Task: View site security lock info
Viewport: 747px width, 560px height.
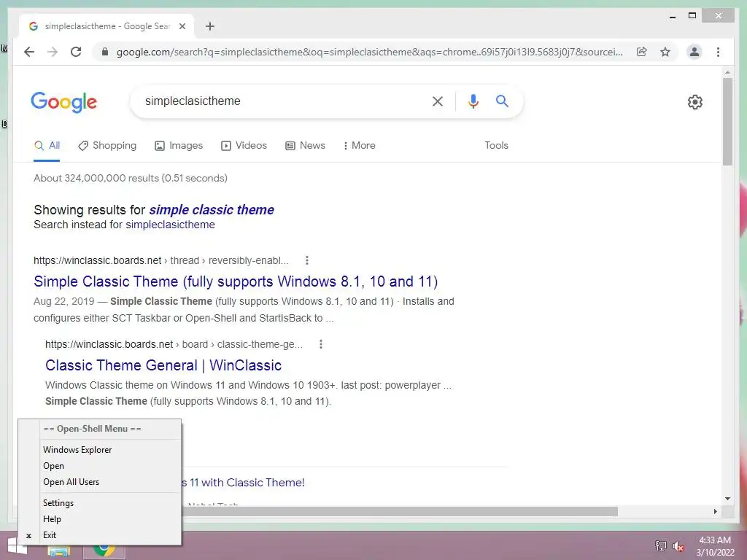Action: [105, 52]
